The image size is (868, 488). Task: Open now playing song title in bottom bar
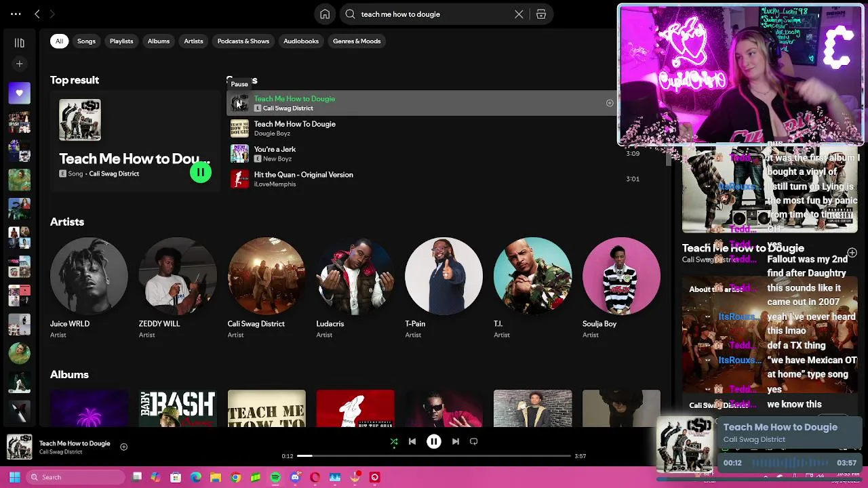[x=75, y=443]
